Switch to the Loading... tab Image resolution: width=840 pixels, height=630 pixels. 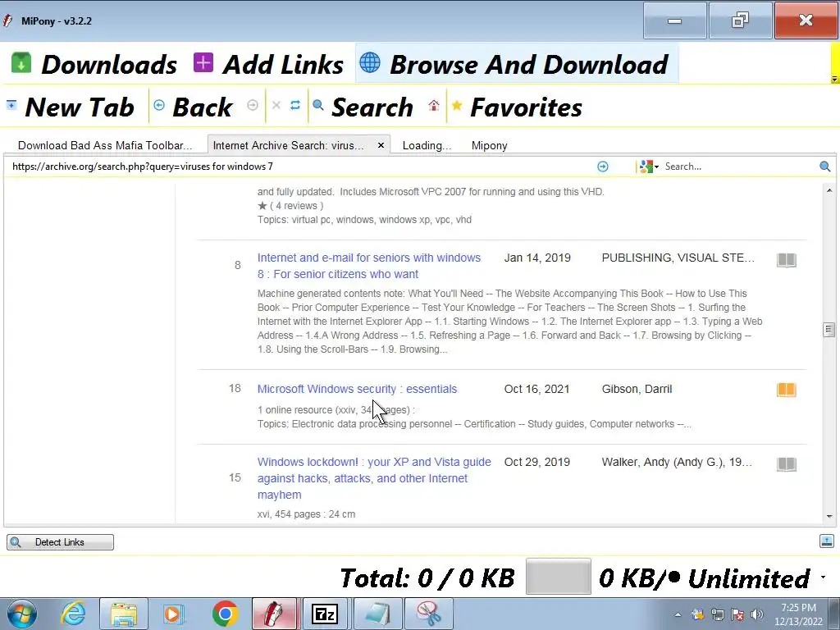tap(427, 145)
